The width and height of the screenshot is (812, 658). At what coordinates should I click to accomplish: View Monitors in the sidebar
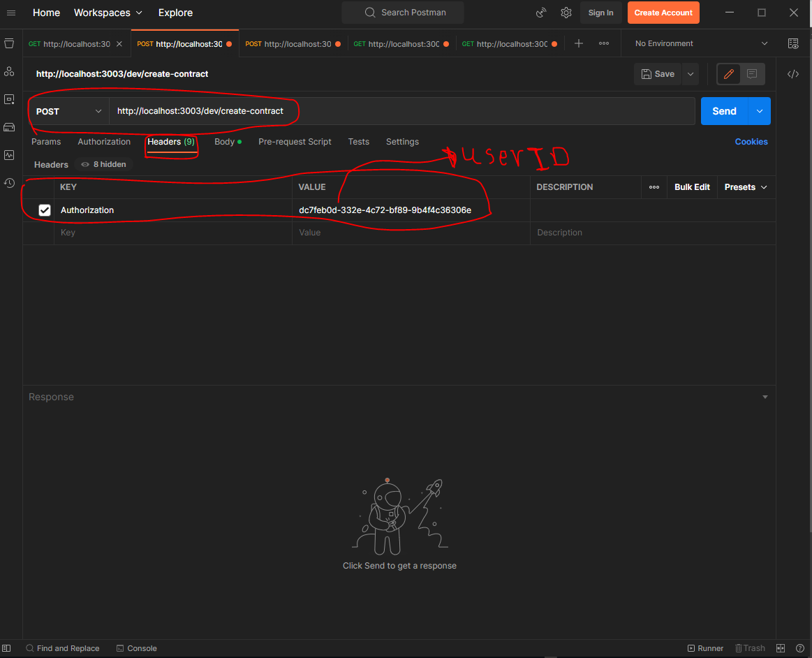coord(9,155)
